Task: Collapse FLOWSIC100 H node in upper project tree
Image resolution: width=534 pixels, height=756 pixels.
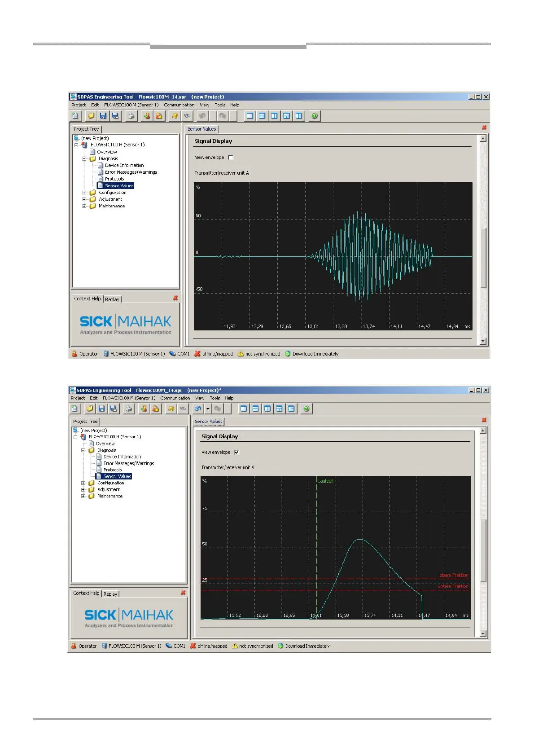Action: coord(76,145)
